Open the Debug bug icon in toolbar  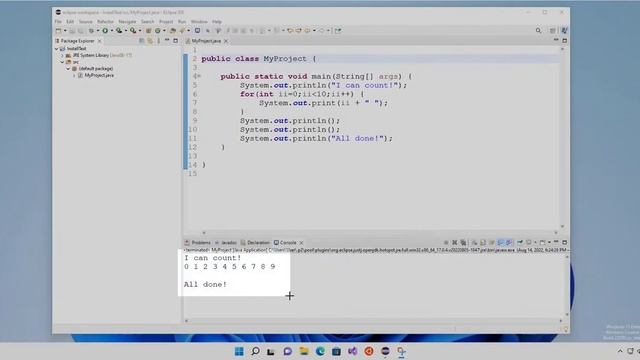pyautogui.click(x=91, y=31)
